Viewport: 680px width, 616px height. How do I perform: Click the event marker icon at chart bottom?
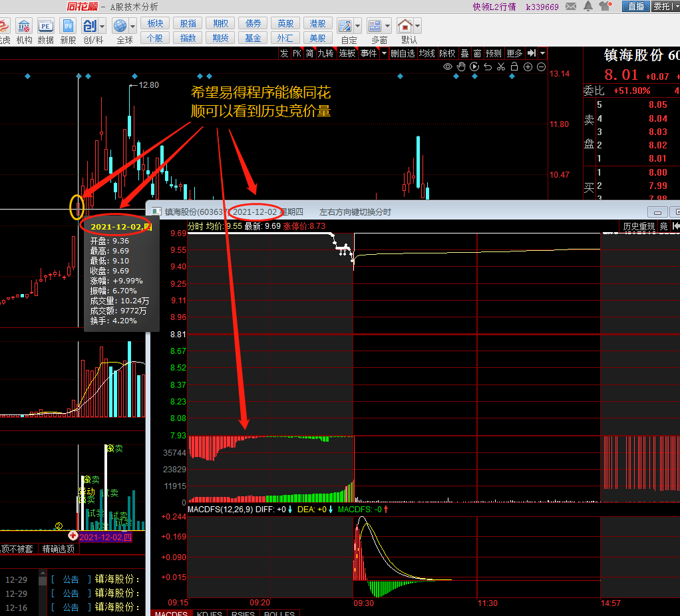[73, 536]
